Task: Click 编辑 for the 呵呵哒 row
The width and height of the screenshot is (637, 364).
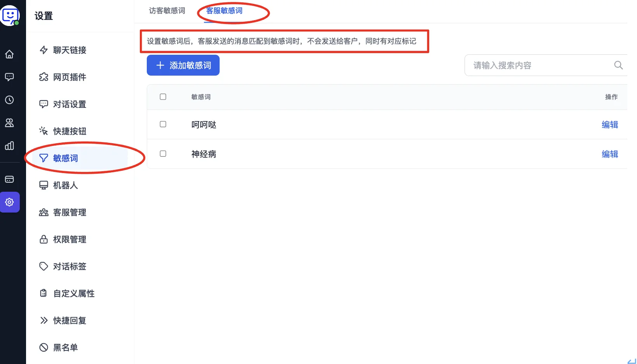Action: tap(609, 125)
